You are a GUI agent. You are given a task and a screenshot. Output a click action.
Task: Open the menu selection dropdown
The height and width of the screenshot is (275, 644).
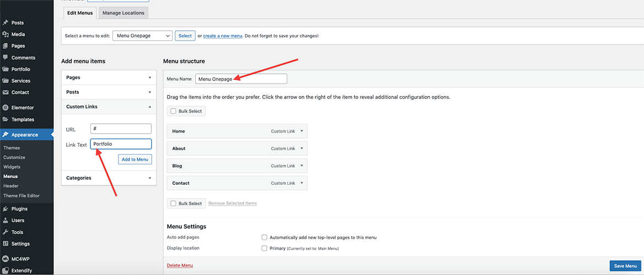coord(143,36)
